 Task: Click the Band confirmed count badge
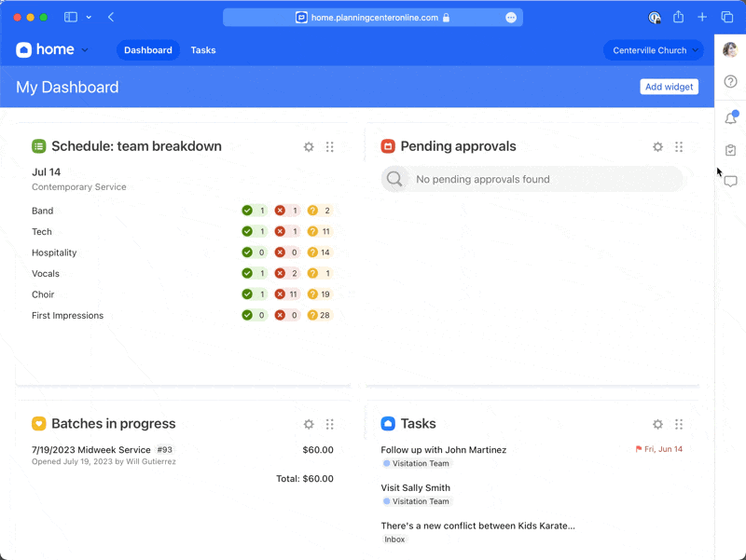255,211
